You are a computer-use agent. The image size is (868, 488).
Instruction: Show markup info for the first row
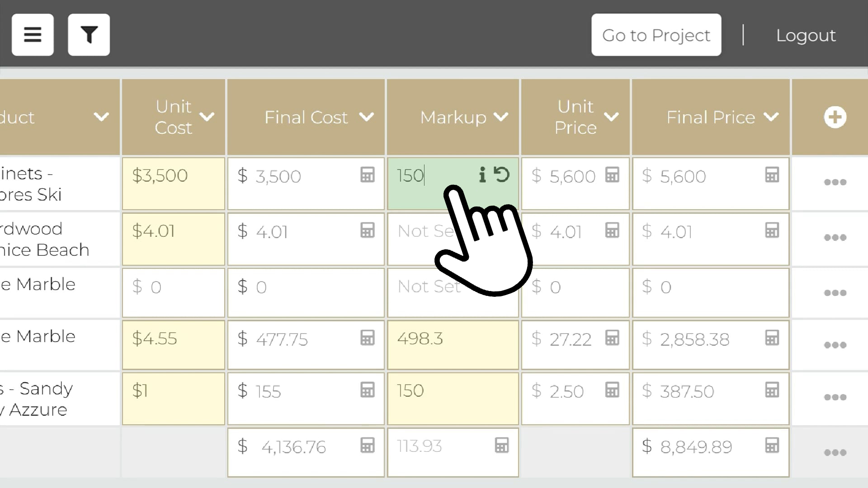pos(482,174)
